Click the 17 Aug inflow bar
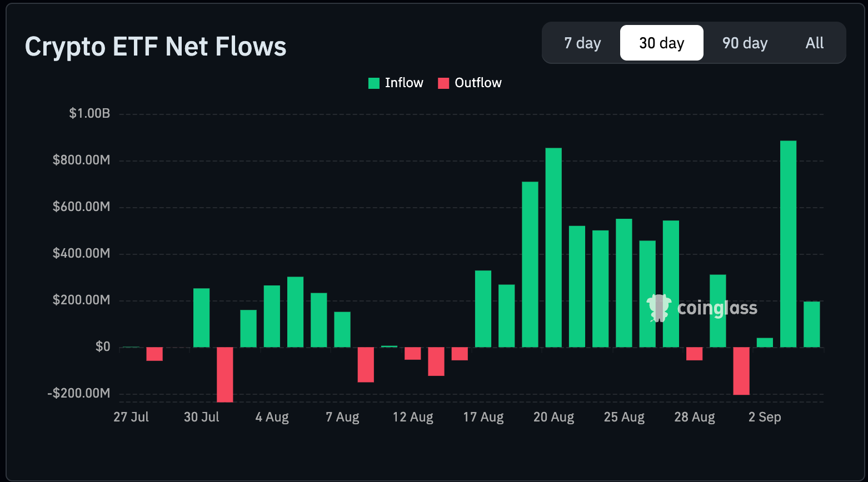Screen dimensions: 868x482 point(483,309)
